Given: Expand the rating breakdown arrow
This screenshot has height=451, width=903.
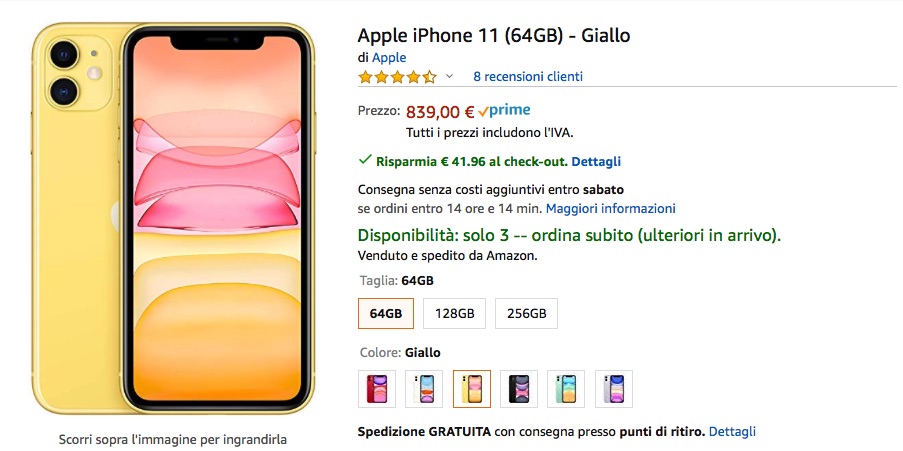Looking at the screenshot, I should 449,77.
